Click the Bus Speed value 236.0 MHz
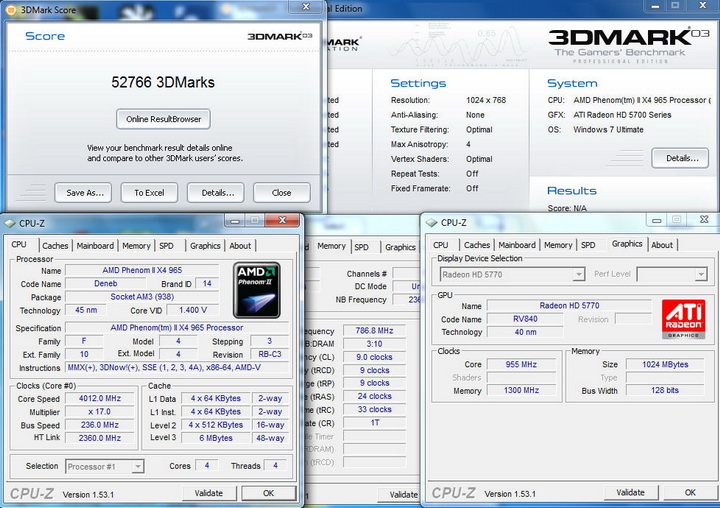Image resolution: width=720 pixels, height=508 pixels. click(100, 425)
